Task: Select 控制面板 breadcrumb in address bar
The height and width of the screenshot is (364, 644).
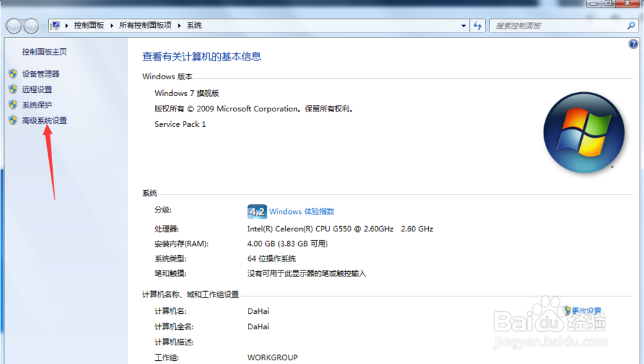Action: coord(89,26)
